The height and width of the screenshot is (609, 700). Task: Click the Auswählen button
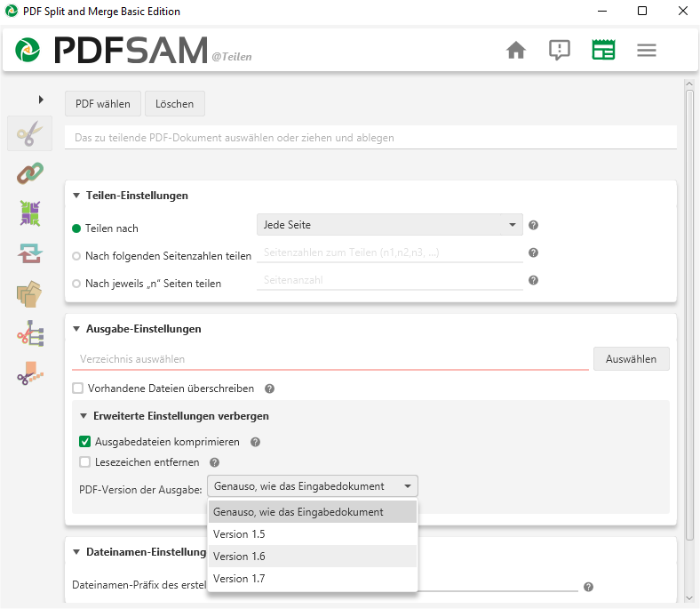coord(631,359)
